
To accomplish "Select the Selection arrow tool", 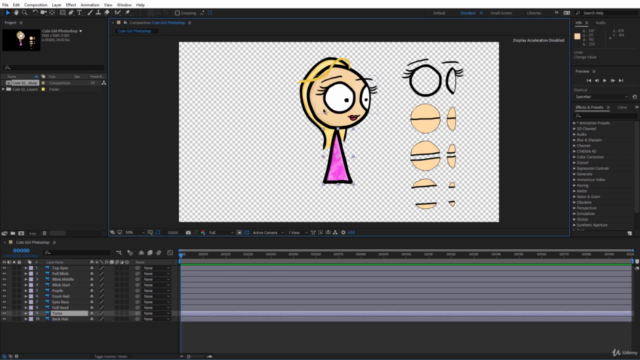I will [x=7, y=13].
